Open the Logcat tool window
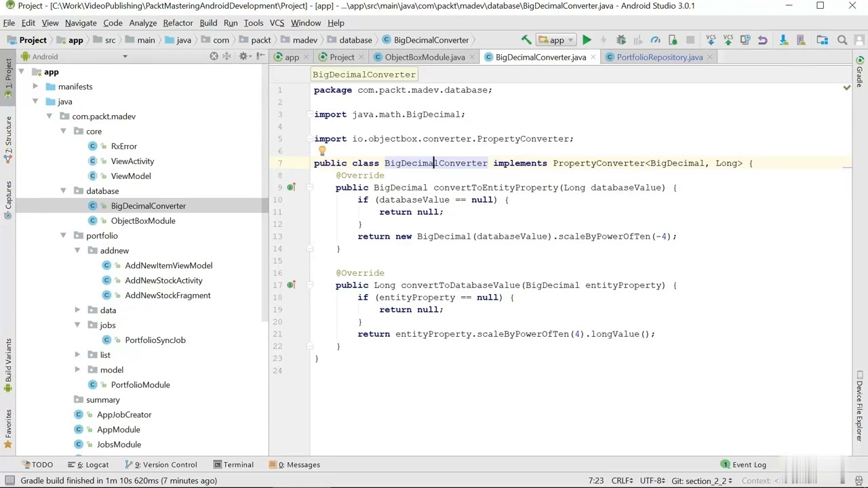 click(x=89, y=464)
